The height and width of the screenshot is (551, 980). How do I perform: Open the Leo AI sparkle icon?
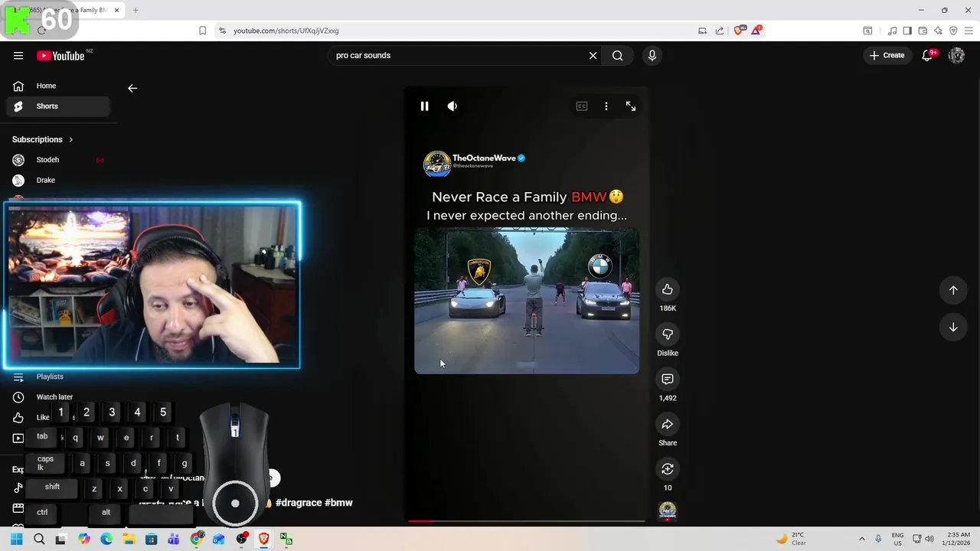point(938,31)
